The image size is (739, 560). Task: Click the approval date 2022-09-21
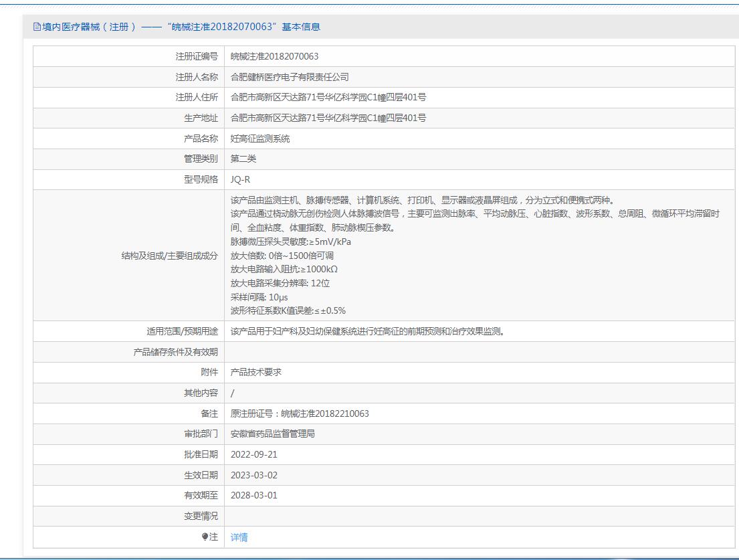(253, 454)
